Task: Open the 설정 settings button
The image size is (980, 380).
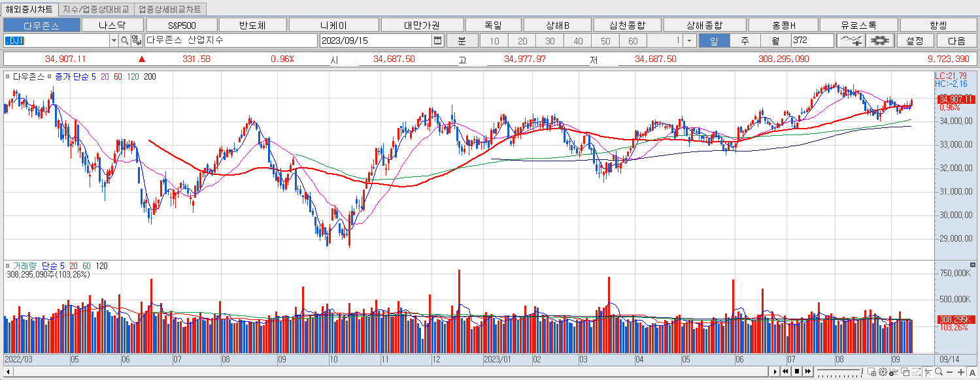Action: pyautogui.click(x=915, y=40)
